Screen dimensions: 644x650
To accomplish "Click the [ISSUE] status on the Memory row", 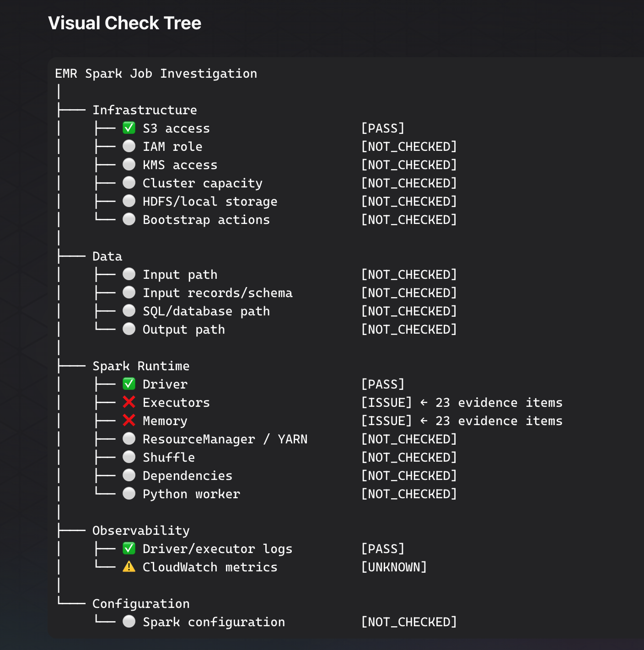I will (386, 421).
